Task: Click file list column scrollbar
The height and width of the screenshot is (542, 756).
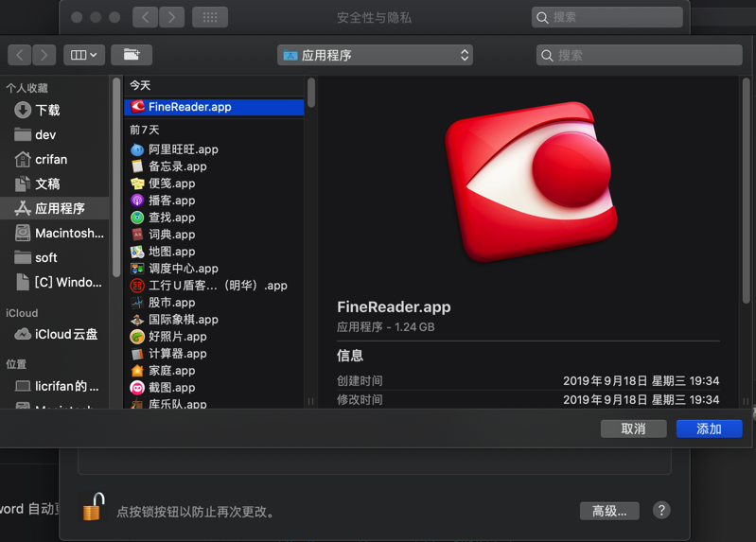Action: pyautogui.click(x=311, y=93)
